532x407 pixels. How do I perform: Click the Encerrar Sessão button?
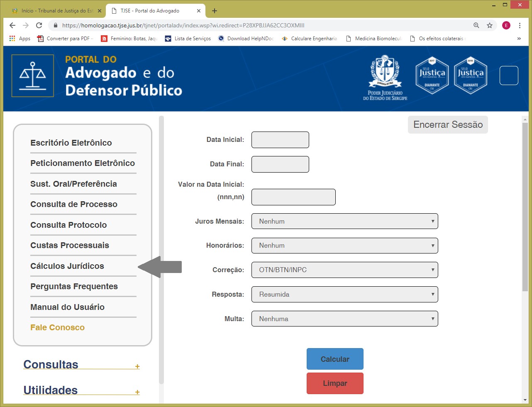(448, 124)
